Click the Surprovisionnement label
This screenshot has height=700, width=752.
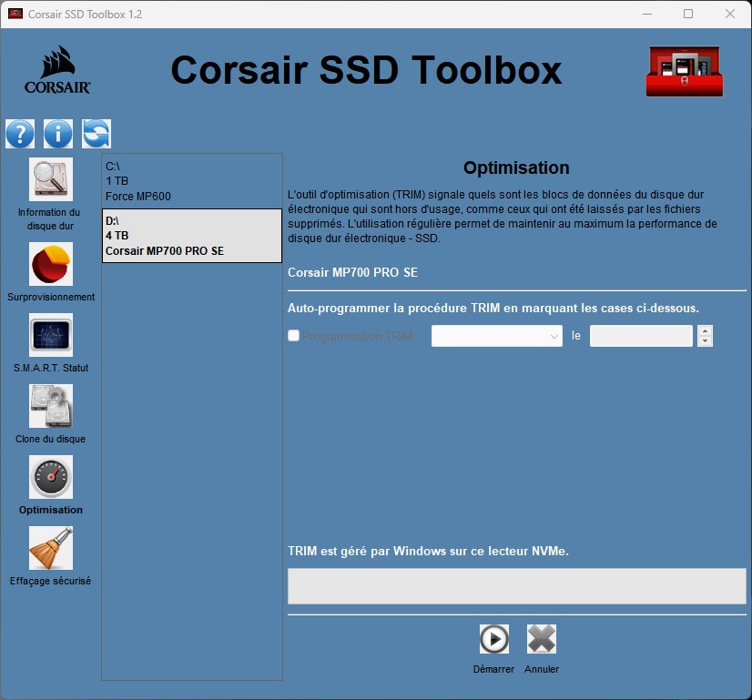[51, 298]
